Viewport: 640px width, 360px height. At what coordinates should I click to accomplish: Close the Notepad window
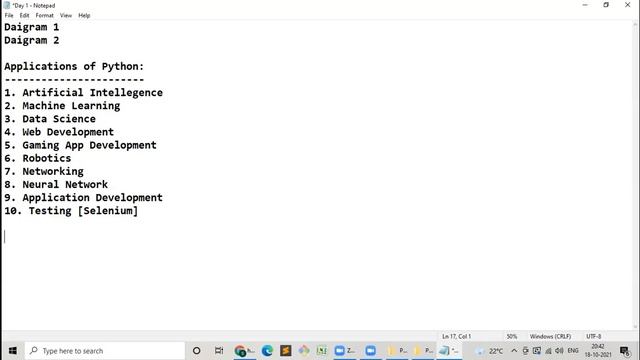click(628, 5)
